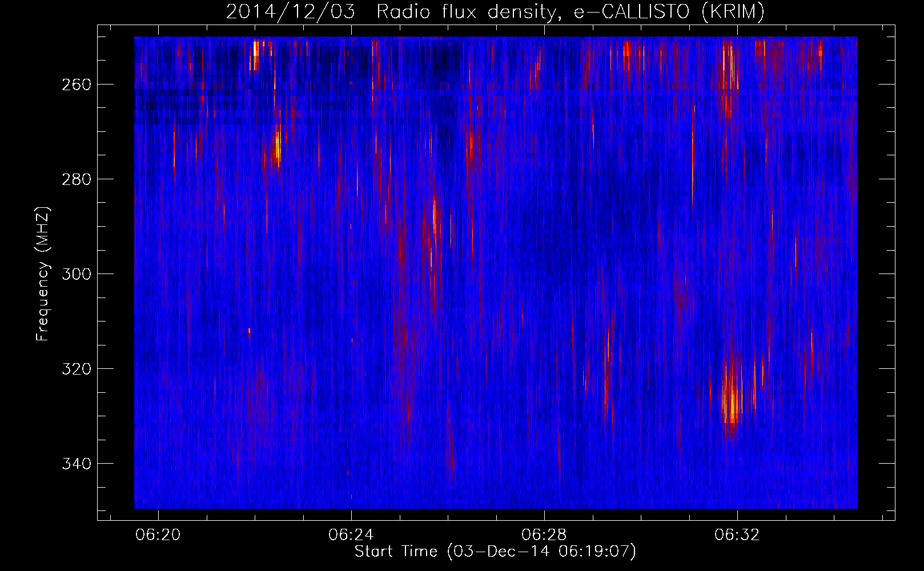Click the 06:20 time tick label

[158, 535]
